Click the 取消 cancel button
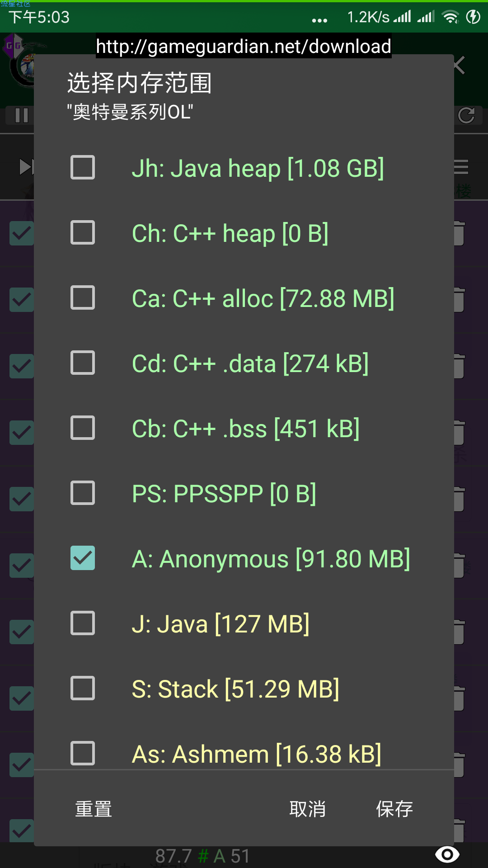 point(307,809)
